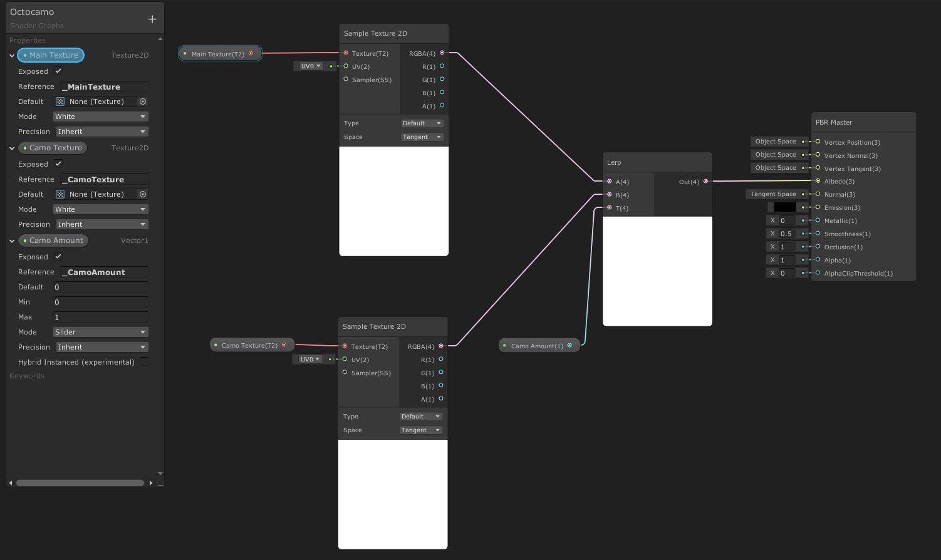This screenshot has width=941, height=560.
Task: Click the A(4) input port on the Lerp node
Action: (x=609, y=181)
